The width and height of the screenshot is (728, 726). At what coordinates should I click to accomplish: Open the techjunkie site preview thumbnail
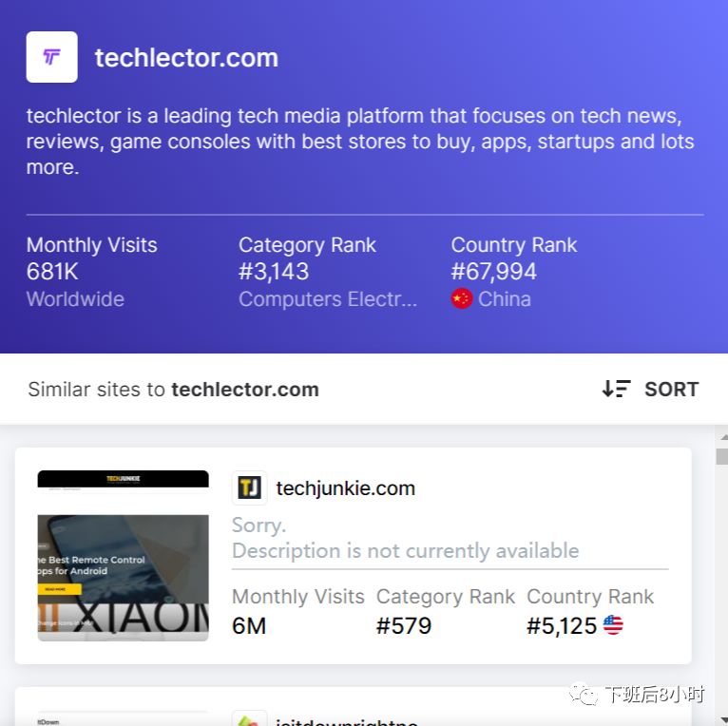coord(123,556)
